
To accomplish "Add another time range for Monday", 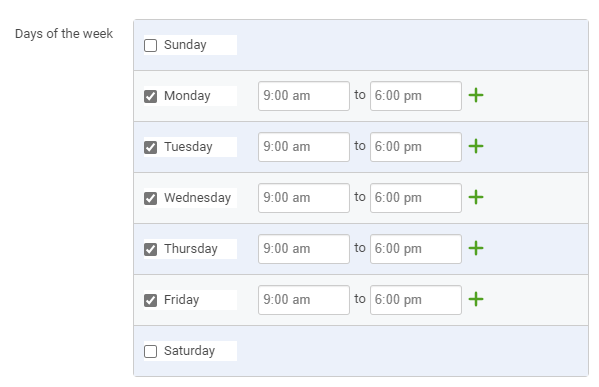I will pos(476,96).
